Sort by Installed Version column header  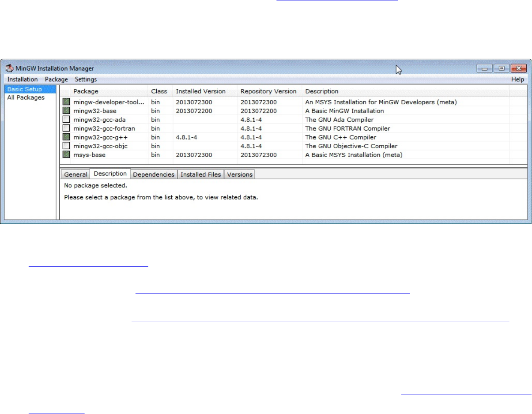click(x=205, y=91)
